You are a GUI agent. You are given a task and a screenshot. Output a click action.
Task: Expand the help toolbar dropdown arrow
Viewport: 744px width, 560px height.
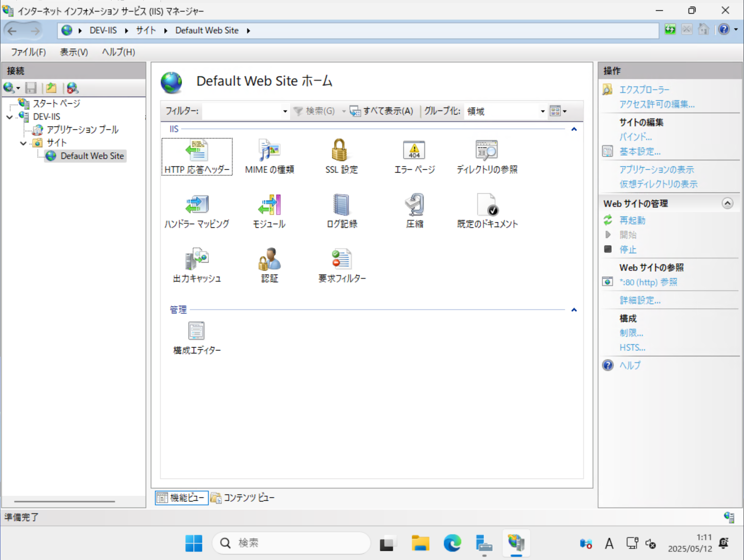pyautogui.click(x=736, y=29)
